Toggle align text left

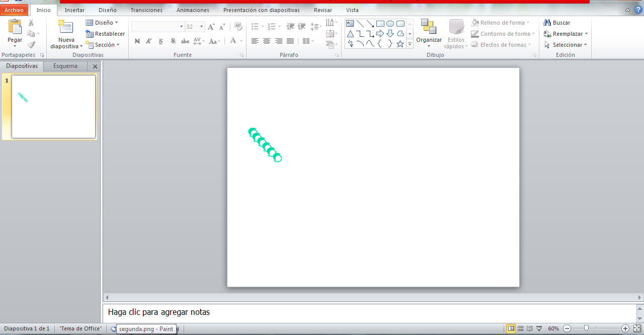(255, 41)
